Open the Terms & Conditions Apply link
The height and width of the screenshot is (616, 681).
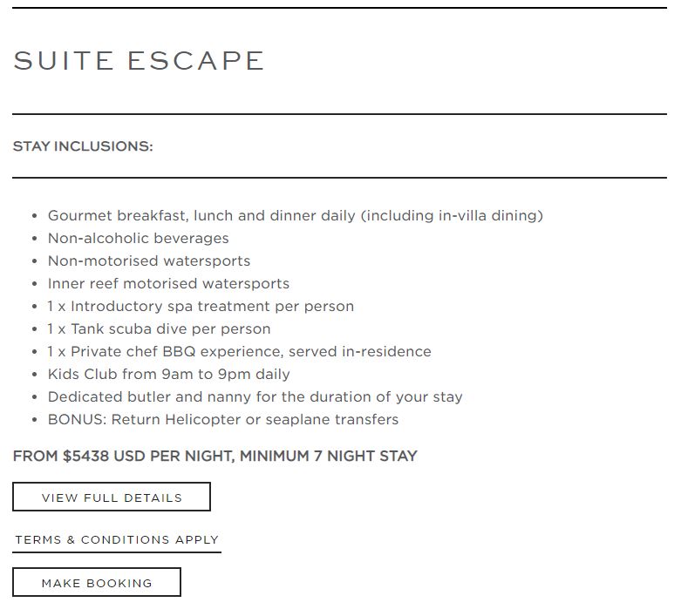[x=117, y=540]
